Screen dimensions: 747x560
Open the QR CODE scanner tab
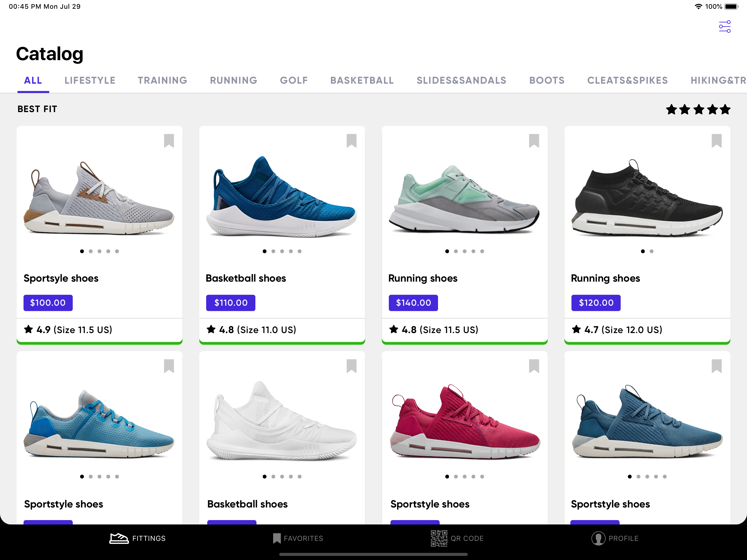[457, 538]
